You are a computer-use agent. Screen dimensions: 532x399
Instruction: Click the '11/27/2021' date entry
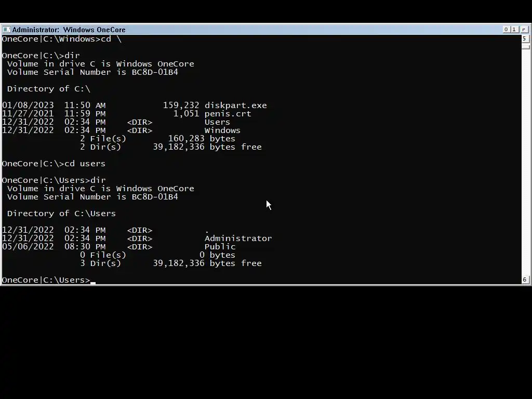[x=28, y=114]
